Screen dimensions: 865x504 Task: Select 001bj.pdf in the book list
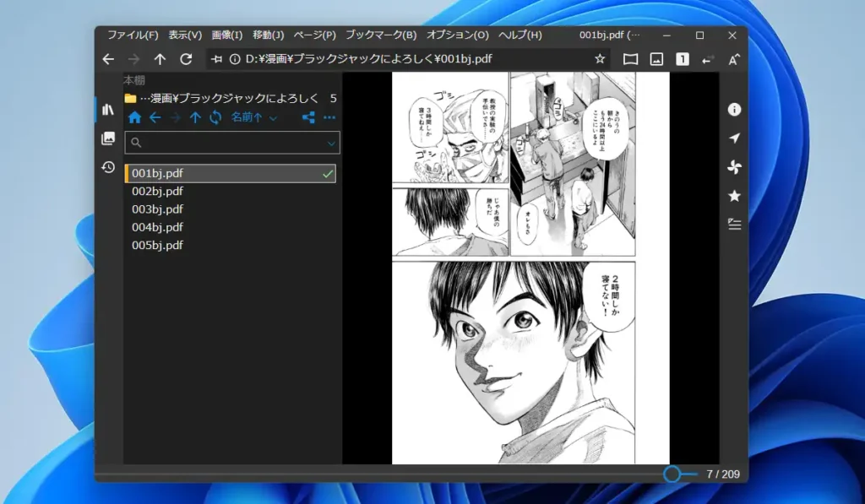[x=231, y=174]
